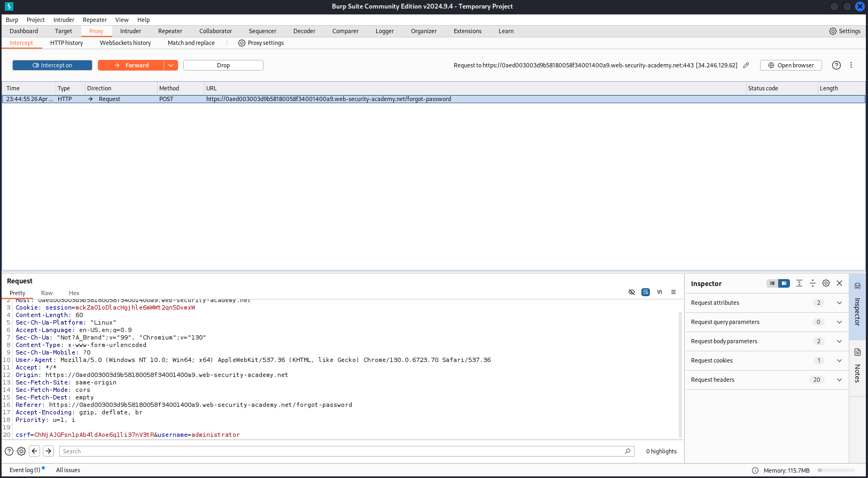Click the Cookie session header line
Image resolution: width=868 pixels, height=478 pixels.
coord(105,307)
